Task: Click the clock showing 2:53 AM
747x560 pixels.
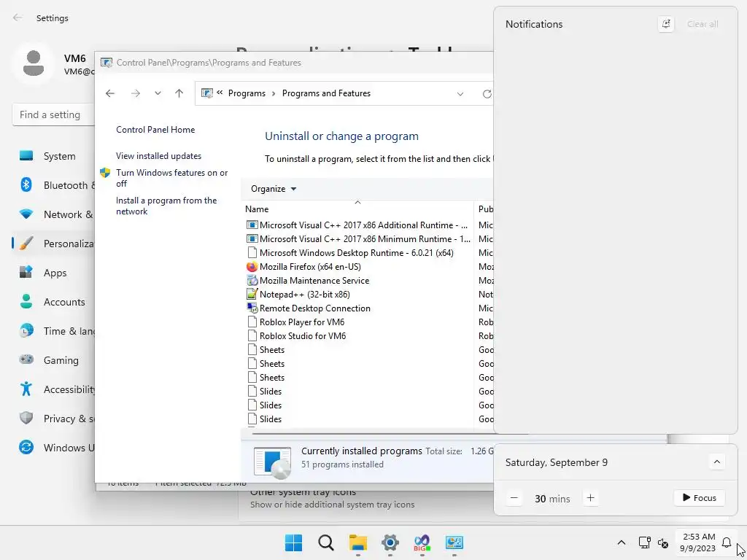Action: pyautogui.click(x=697, y=542)
